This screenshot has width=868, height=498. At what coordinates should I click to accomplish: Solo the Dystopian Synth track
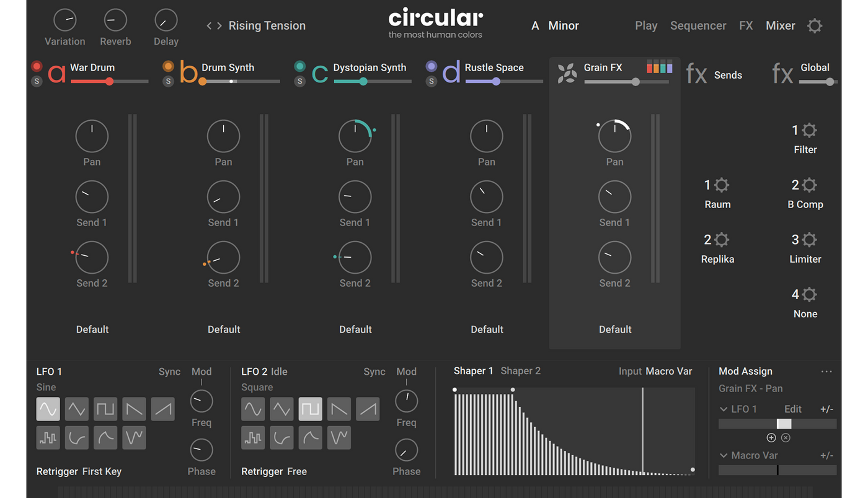[299, 81]
